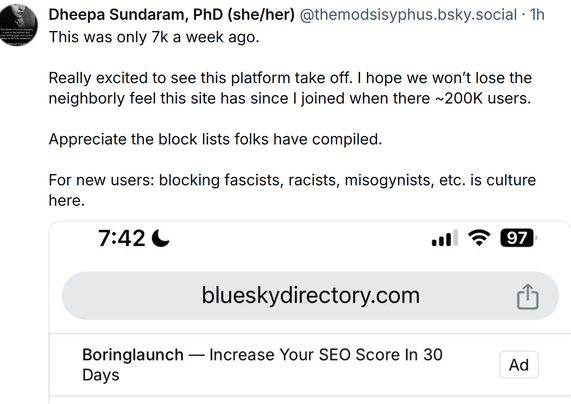The height and width of the screenshot is (404, 571).
Task: Open the Boringlaunch sponsored link
Action: [133, 354]
